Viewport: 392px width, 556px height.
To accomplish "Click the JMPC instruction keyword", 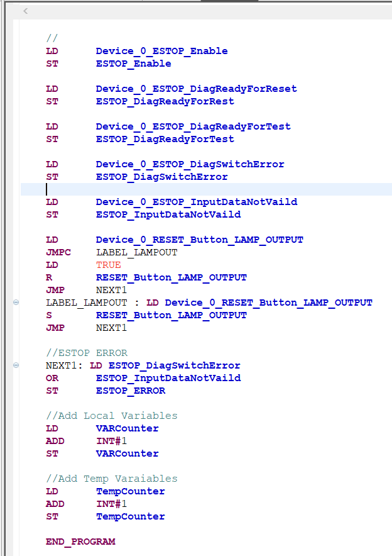I will pos(58,252).
